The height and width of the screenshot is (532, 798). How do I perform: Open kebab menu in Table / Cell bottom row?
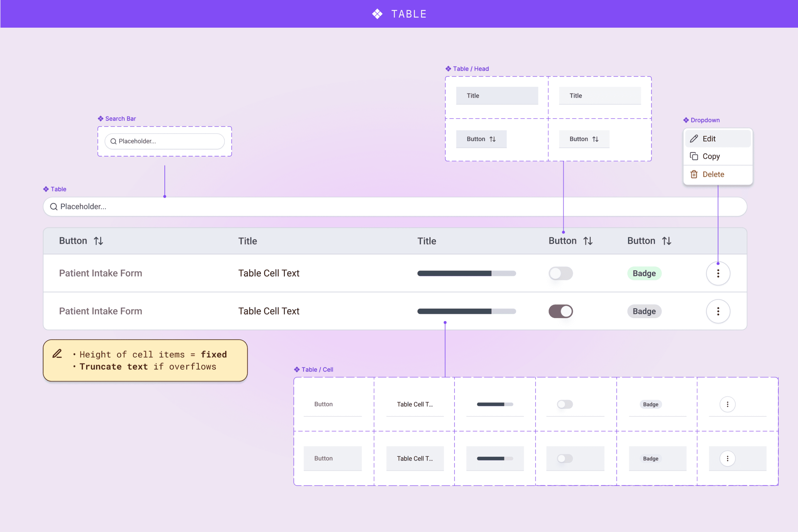point(727,458)
